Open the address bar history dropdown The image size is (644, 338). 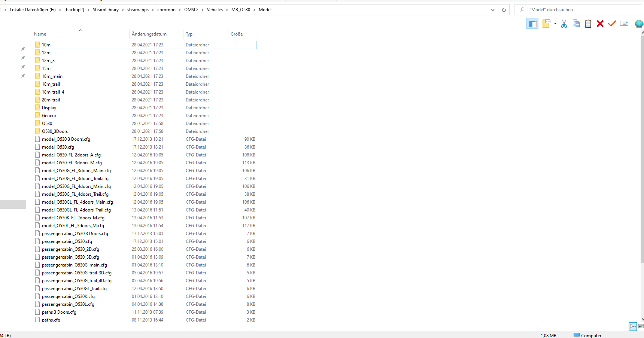(493, 10)
